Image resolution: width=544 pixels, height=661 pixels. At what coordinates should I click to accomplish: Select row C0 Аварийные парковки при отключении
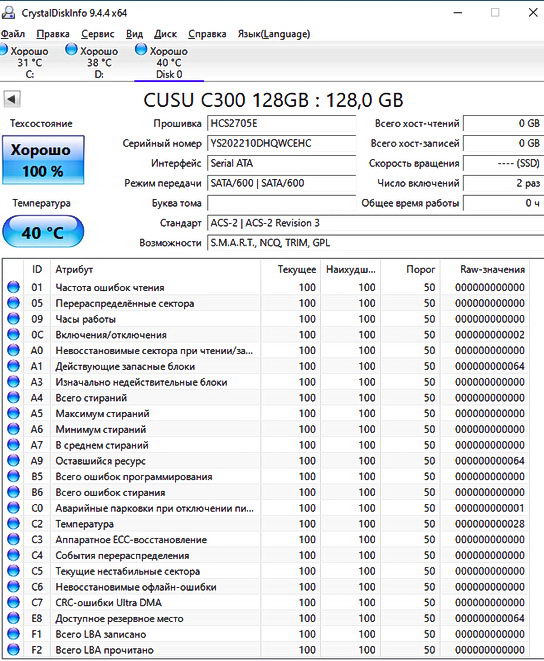(267, 508)
